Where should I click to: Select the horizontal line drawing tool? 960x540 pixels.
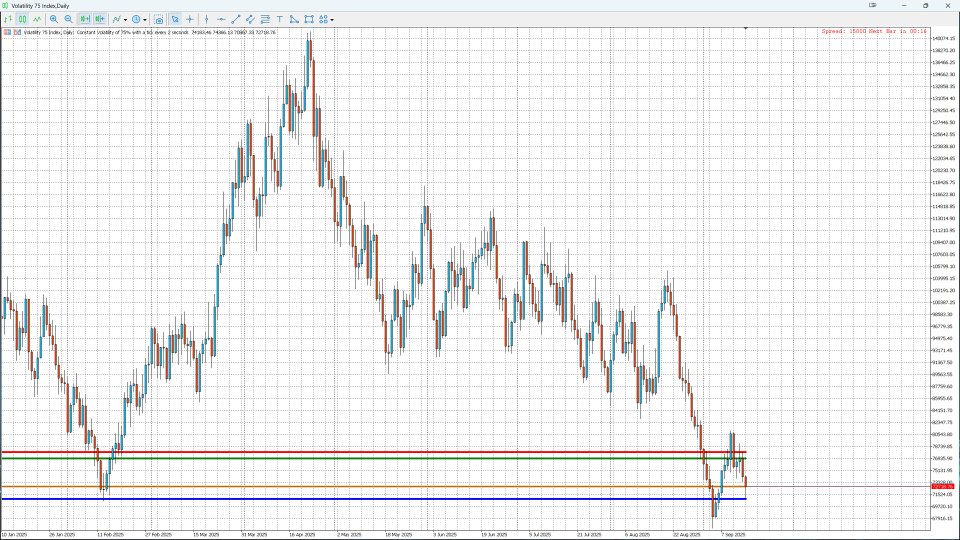pyautogui.click(x=221, y=19)
